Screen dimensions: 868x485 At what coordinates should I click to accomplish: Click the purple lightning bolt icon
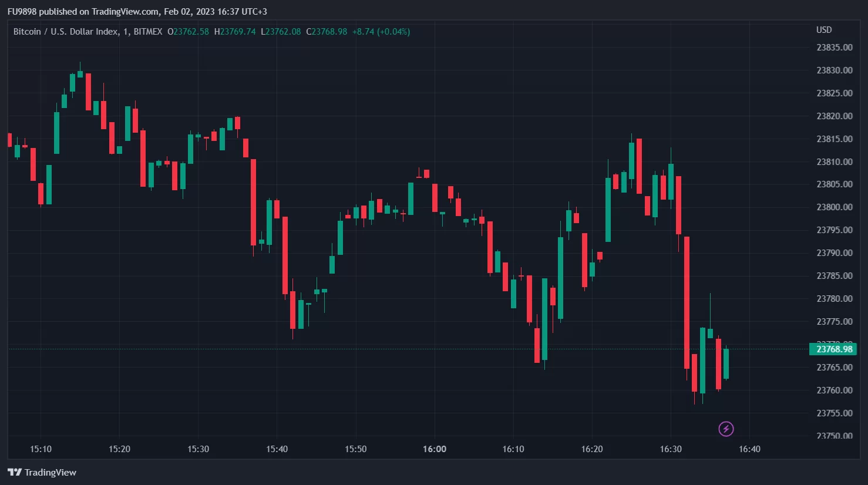pyautogui.click(x=726, y=429)
